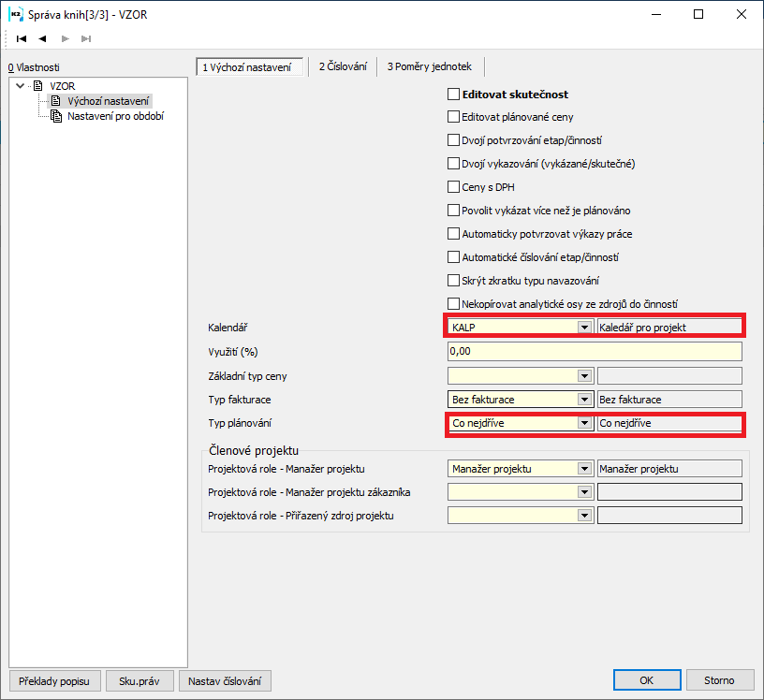Check Skrýt zkratku typu navazování
The width and height of the screenshot is (764, 700).
[453, 281]
